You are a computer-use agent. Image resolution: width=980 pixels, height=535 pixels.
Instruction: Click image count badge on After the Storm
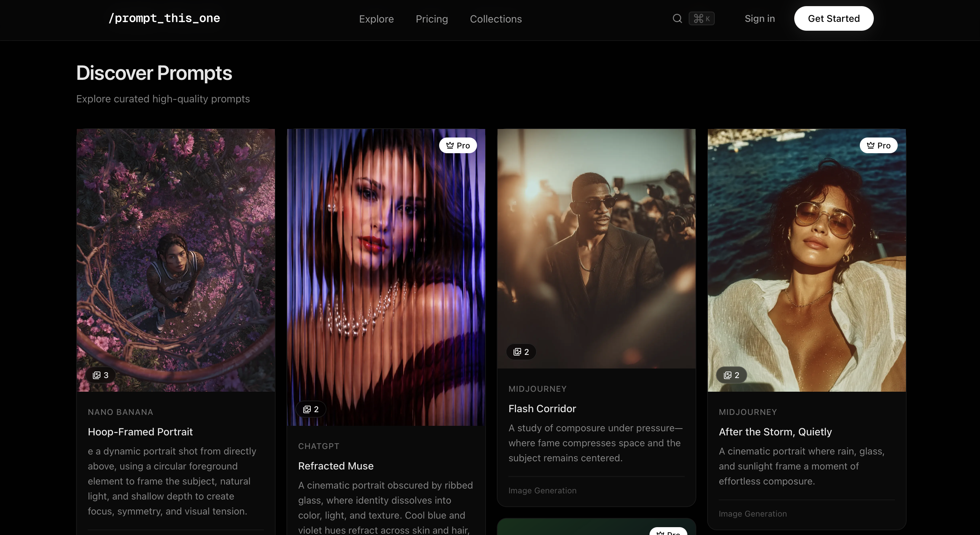coord(731,375)
